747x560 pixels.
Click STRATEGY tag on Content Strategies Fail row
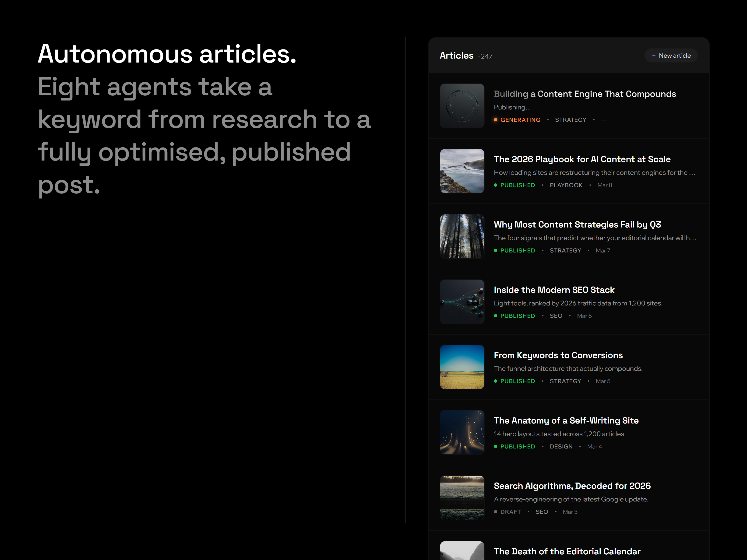(x=566, y=250)
